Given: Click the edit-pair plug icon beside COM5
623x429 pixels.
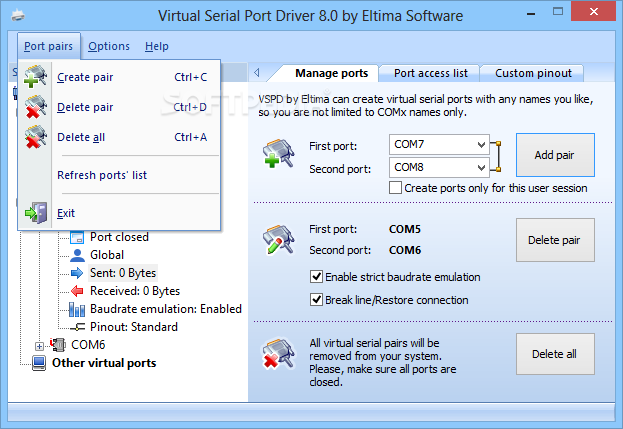Looking at the screenshot, I should pos(279,240).
